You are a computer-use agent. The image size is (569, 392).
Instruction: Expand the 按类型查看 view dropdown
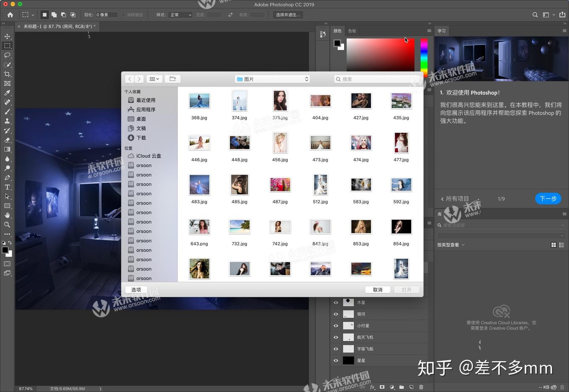click(x=451, y=245)
